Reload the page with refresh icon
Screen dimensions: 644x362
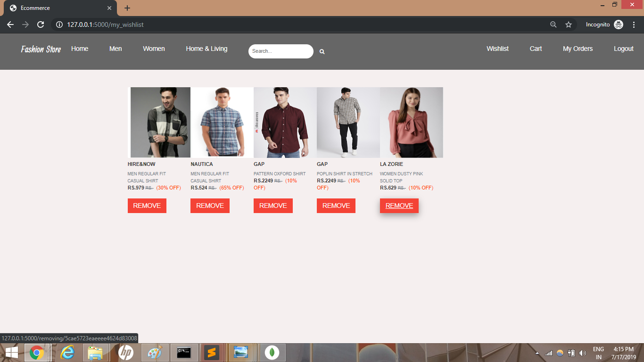[x=41, y=25]
